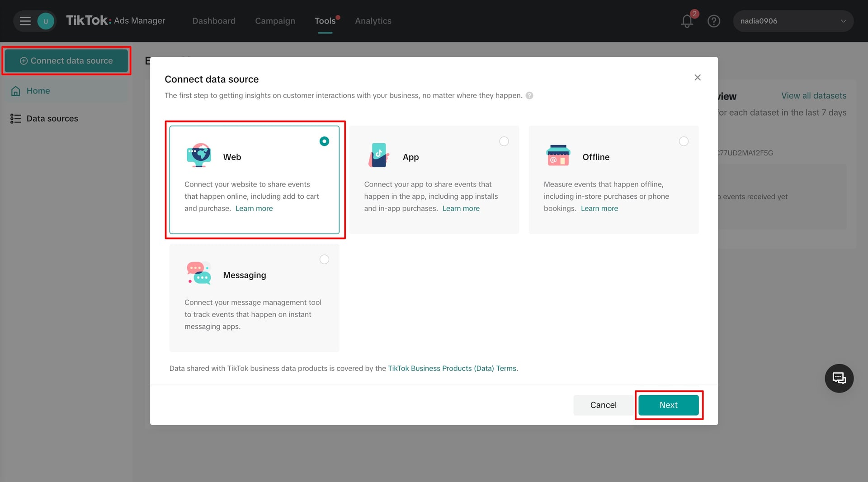Select the Offline card title text

coord(596,157)
